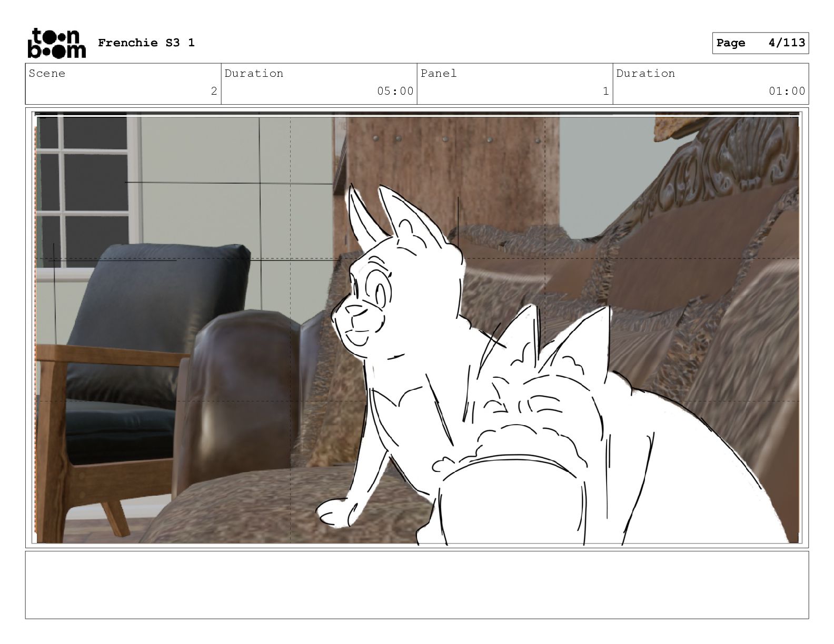Image resolution: width=834 pixels, height=644 pixels.
Task: Click the empty notes box below the panel
Action: (x=417, y=585)
